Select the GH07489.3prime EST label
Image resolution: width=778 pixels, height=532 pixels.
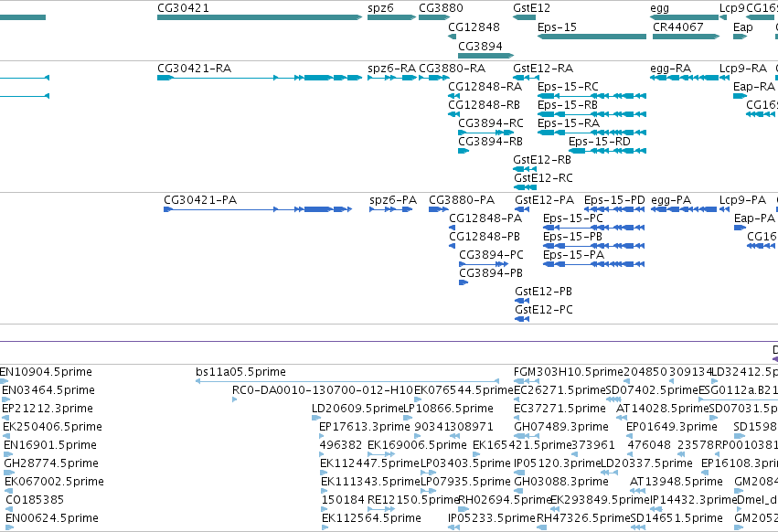click(561, 427)
